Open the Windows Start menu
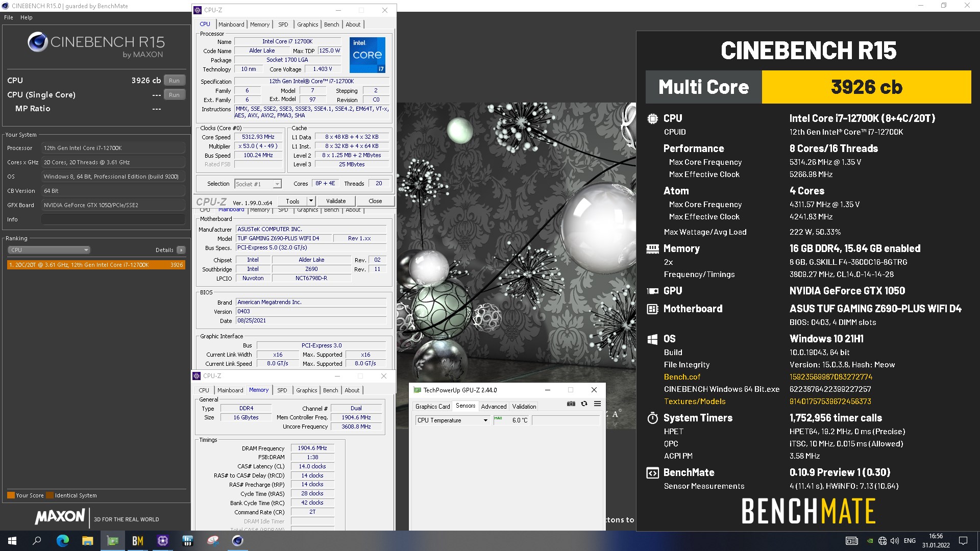 12,541
